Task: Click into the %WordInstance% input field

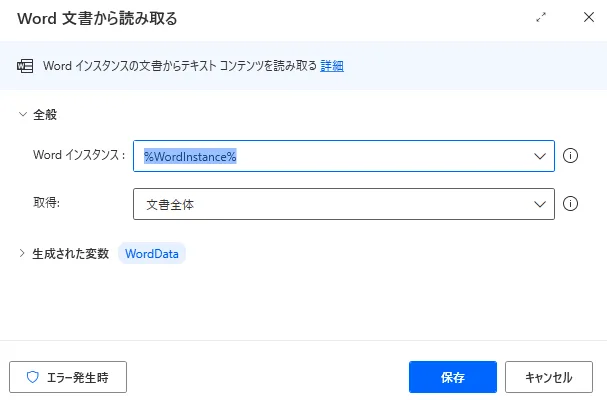Action: [330, 156]
